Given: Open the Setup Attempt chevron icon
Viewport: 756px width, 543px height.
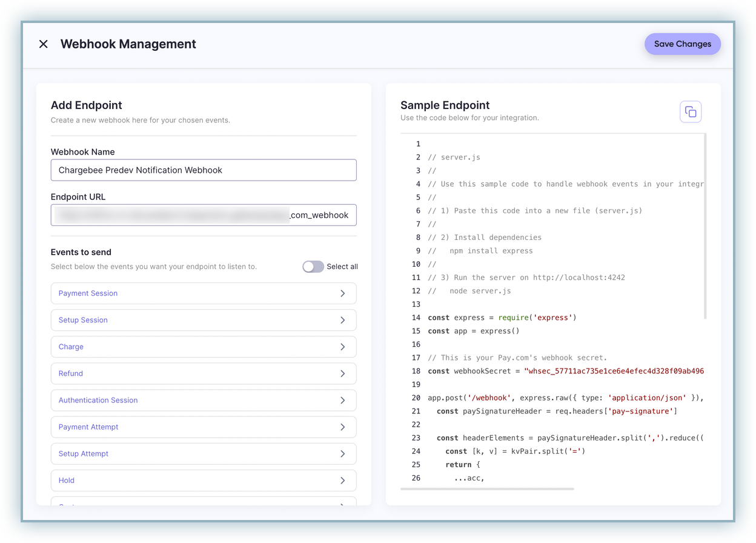Looking at the screenshot, I should (342, 453).
